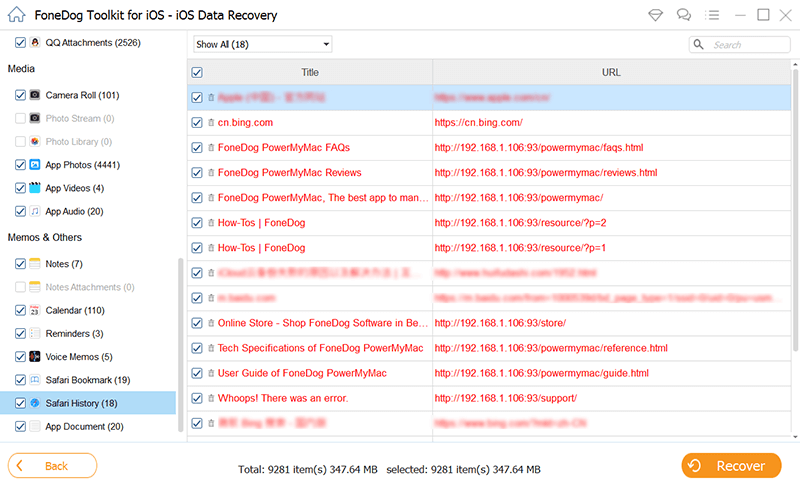The height and width of the screenshot is (489, 800).
Task: Open the diamond upgrade icon
Action: (656, 15)
